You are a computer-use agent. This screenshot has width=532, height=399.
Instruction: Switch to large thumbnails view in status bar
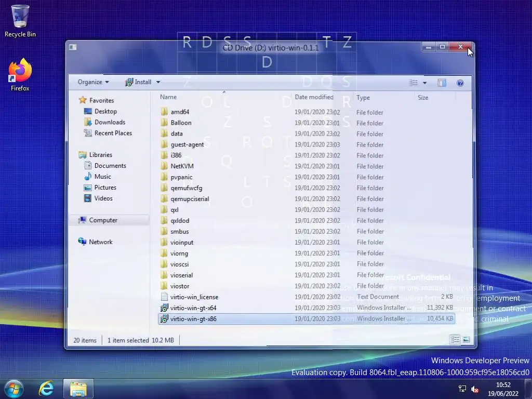tap(466, 339)
